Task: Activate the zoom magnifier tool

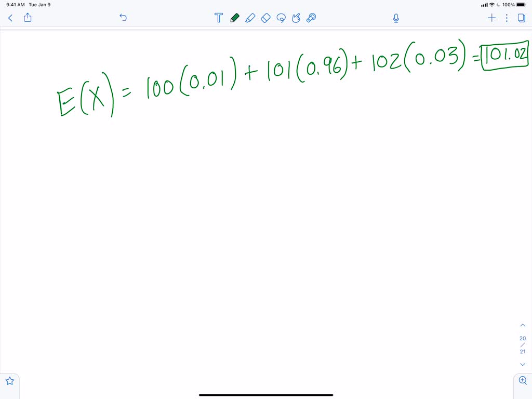Action: pos(523,380)
